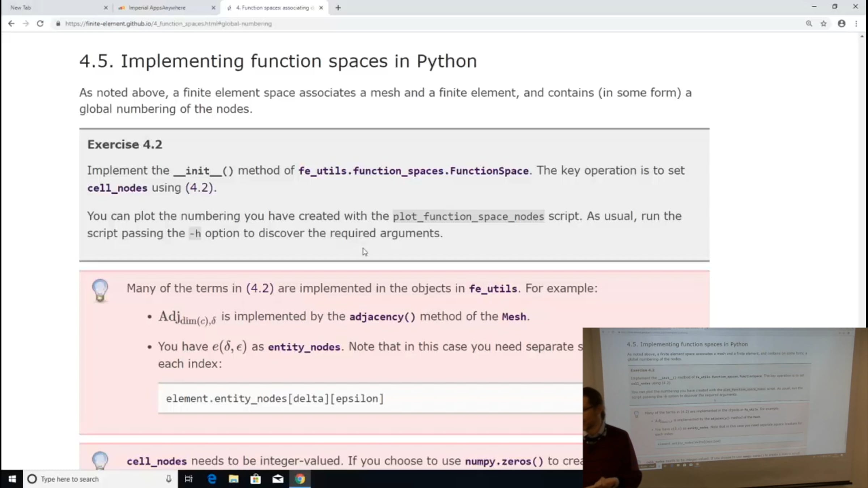The width and height of the screenshot is (868, 488).
Task: Click the address bar URL
Action: [x=168, y=23]
